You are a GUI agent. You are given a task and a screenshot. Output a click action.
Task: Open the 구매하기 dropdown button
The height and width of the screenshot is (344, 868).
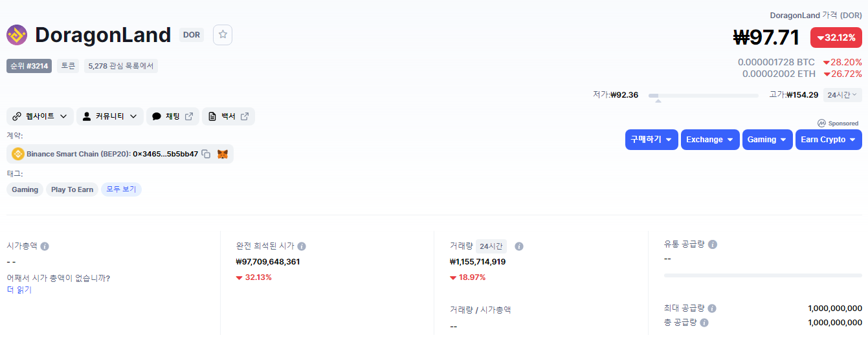coord(651,140)
